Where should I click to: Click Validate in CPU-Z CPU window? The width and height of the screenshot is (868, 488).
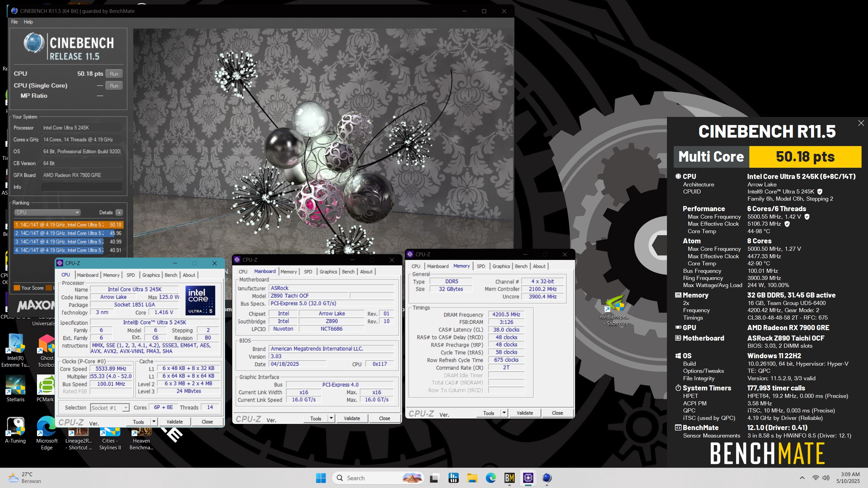click(175, 422)
